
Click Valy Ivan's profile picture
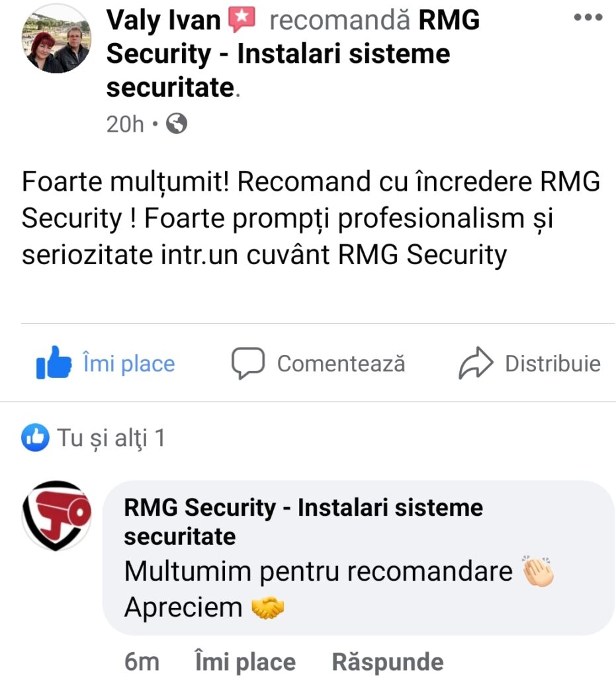[56, 38]
